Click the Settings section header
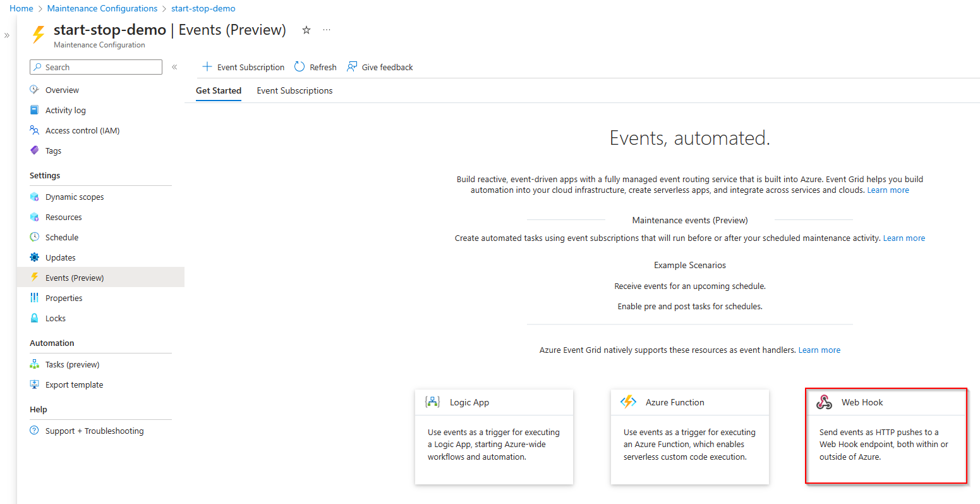Image resolution: width=980 pixels, height=504 pixels. point(45,175)
